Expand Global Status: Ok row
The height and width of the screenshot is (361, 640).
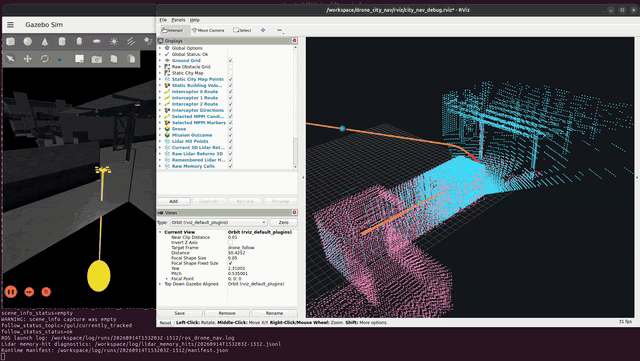click(x=160, y=54)
